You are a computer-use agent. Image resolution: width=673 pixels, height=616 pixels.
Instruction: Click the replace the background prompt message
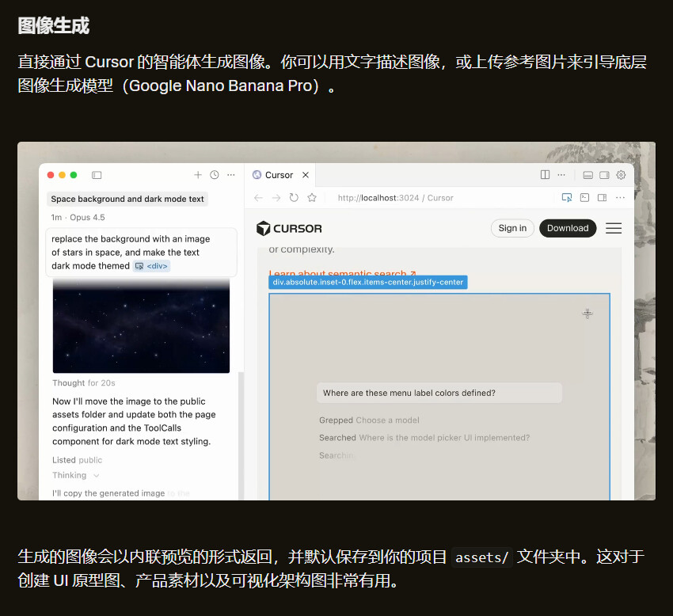[x=141, y=253]
